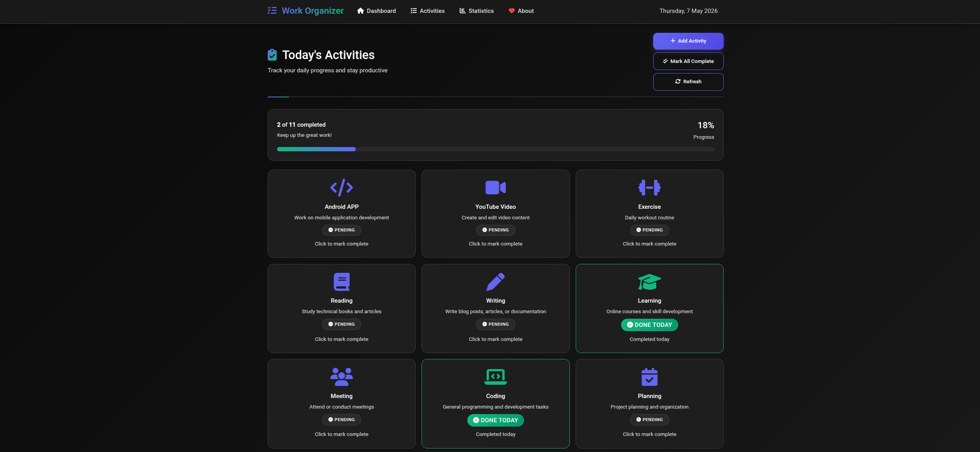Click the clock icon in Android APP's Pending badge
Image resolution: width=980 pixels, height=452 pixels.
[x=331, y=230]
